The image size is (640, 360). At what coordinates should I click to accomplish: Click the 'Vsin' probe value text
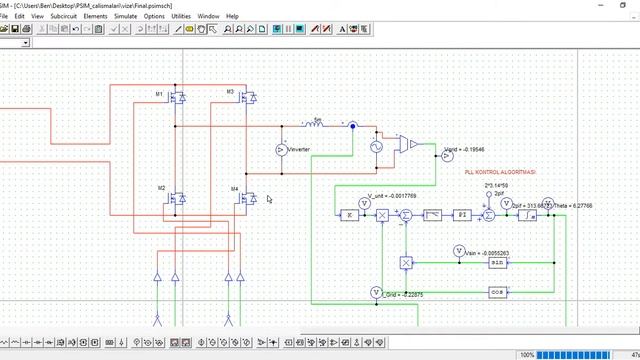pos(487,253)
